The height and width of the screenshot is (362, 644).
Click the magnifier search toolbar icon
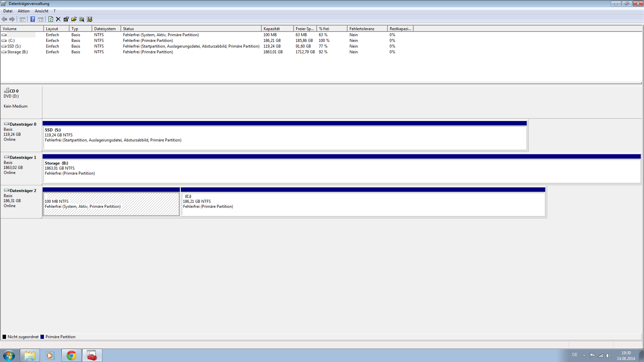pos(82,19)
